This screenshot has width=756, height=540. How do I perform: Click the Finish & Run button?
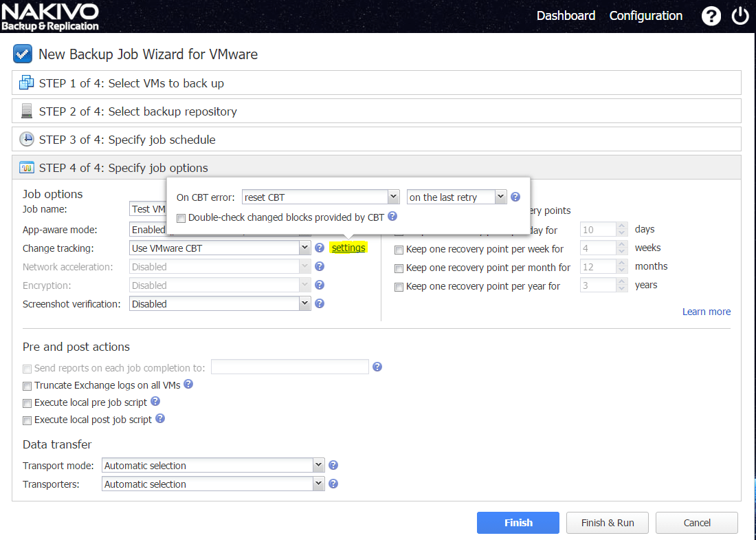click(608, 523)
